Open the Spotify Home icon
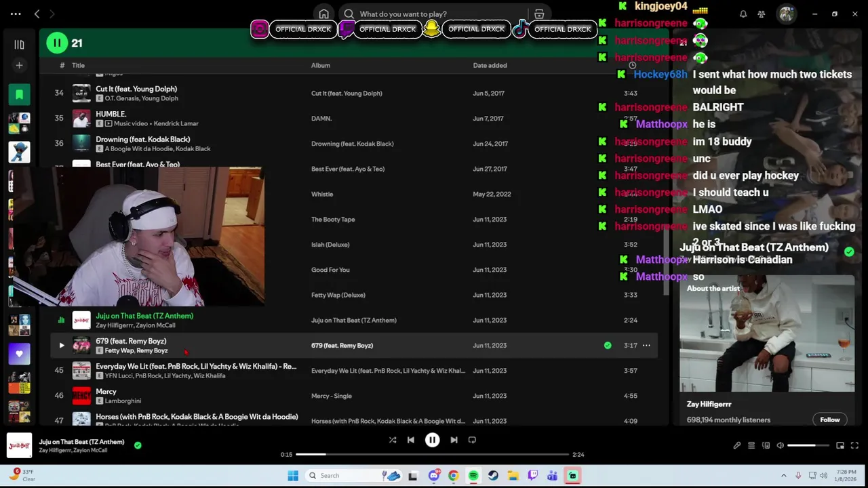Viewport: 868px width, 488px height. 324,14
